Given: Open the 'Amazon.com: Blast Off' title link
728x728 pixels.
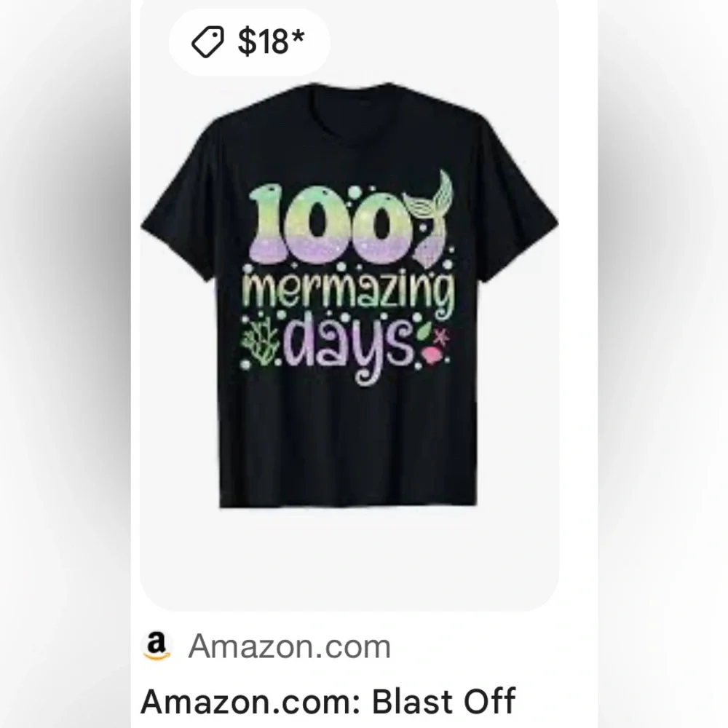Looking at the screenshot, I should click(328, 702).
